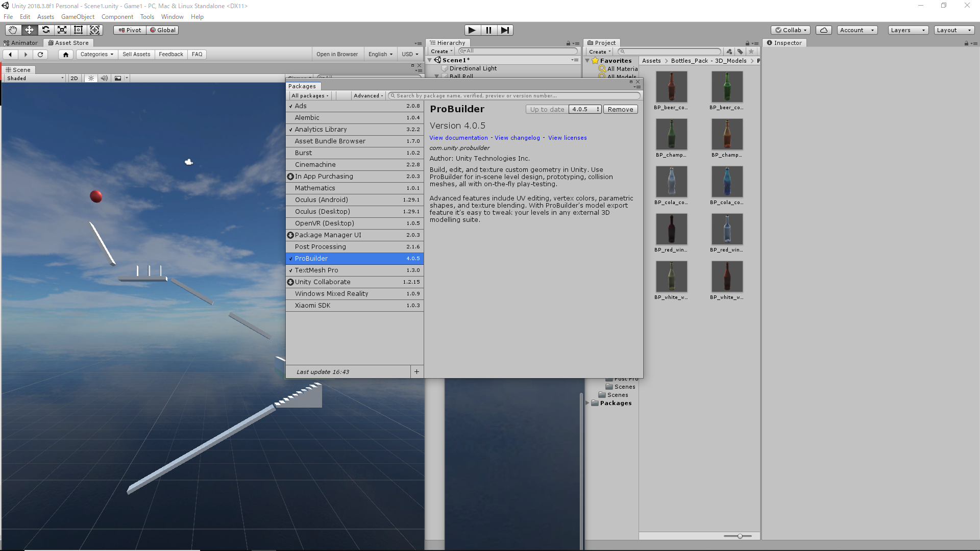Expand the Packages folder in Project
Image resolution: width=980 pixels, height=551 pixels.
pos(587,403)
